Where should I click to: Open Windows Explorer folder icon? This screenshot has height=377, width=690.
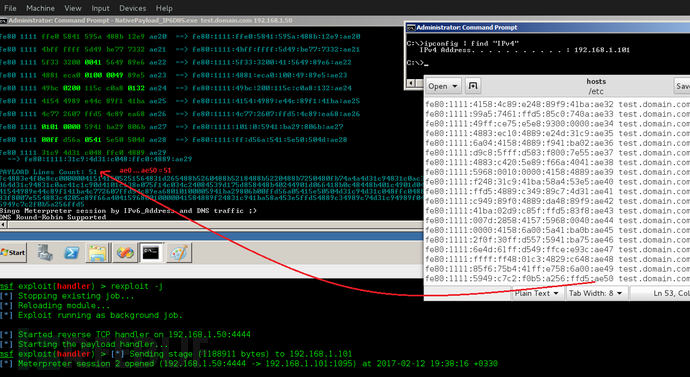pos(97,253)
